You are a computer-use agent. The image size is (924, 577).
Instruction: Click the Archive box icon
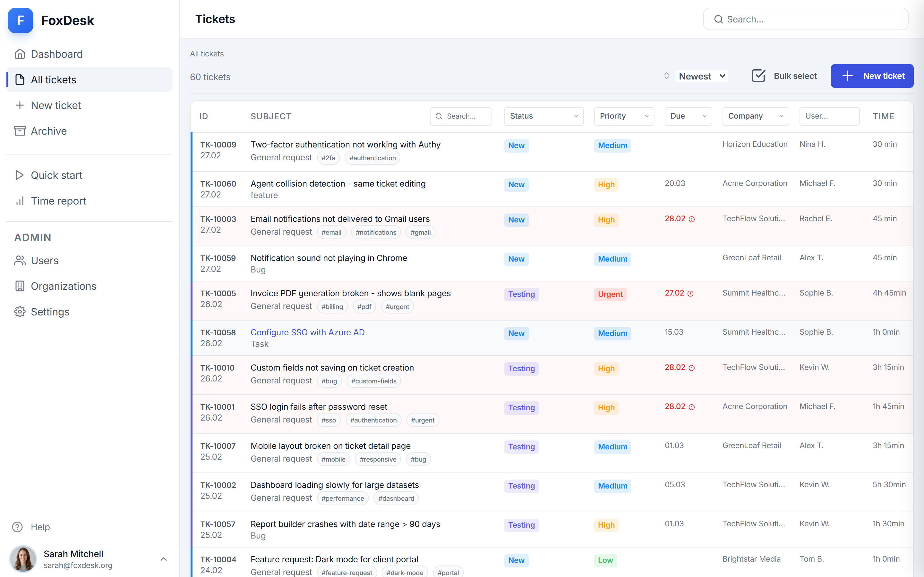click(20, 131)
